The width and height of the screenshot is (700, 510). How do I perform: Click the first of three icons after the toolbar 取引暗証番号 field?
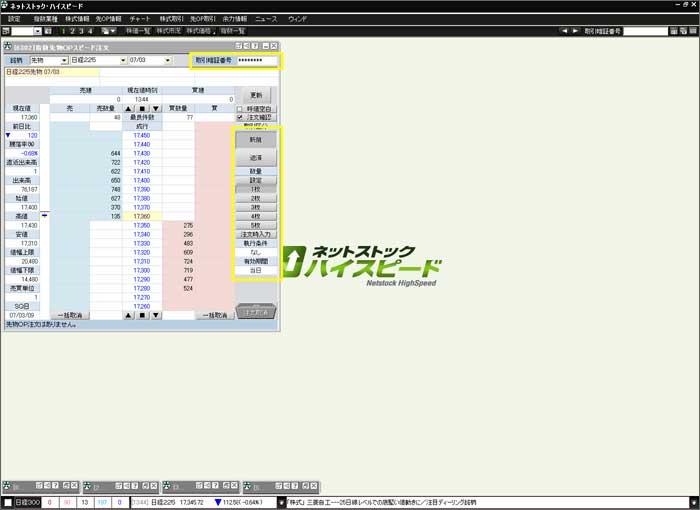click(x=674, y=31)
